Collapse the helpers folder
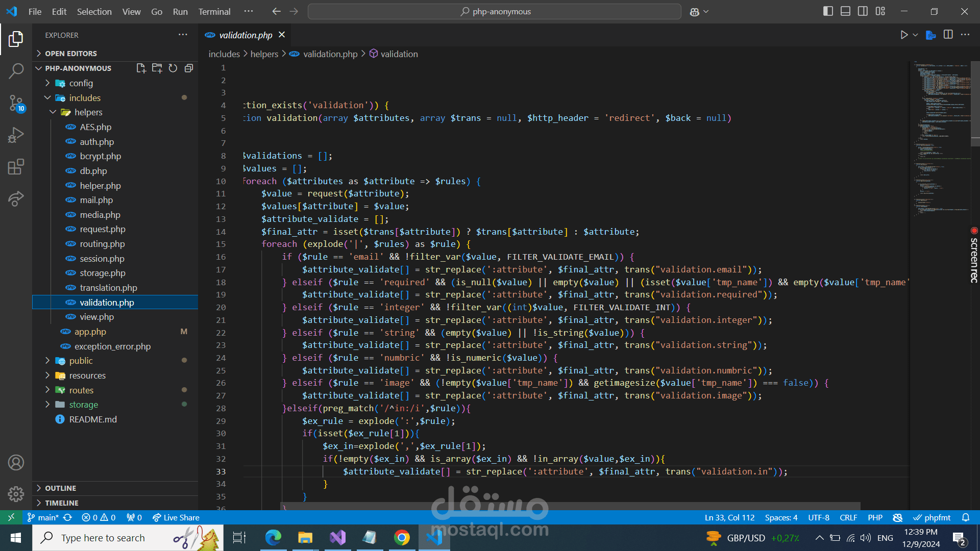Viewport: 980px width, 551px height. [88, 112]
